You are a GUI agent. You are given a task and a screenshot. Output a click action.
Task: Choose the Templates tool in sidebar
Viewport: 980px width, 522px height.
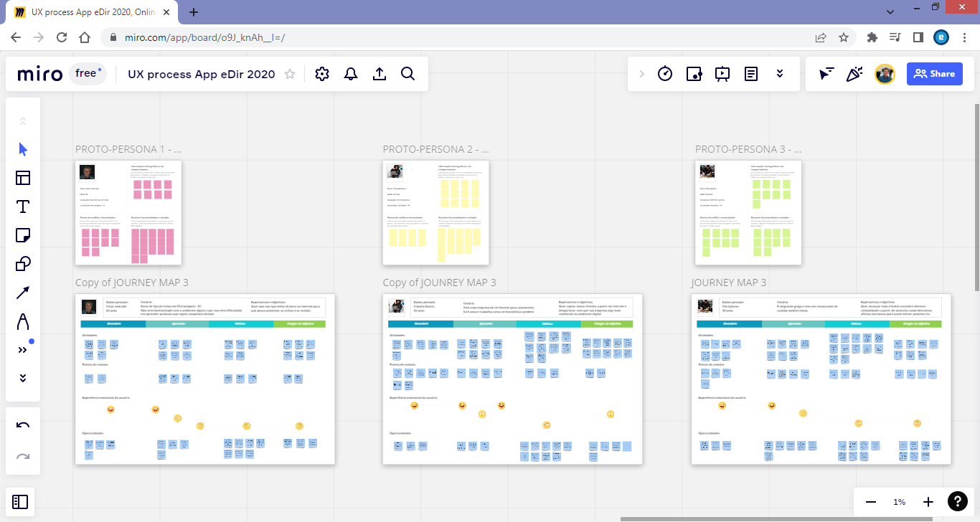23,178
